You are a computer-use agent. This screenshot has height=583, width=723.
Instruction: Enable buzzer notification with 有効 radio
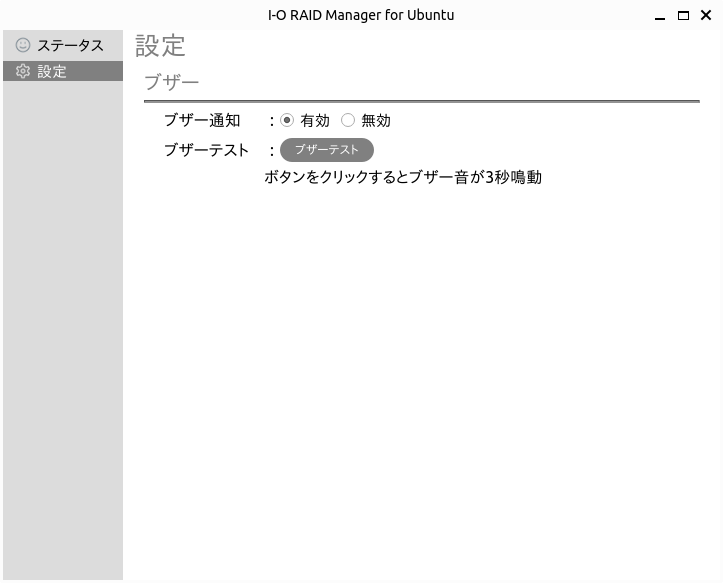point(287,120)
